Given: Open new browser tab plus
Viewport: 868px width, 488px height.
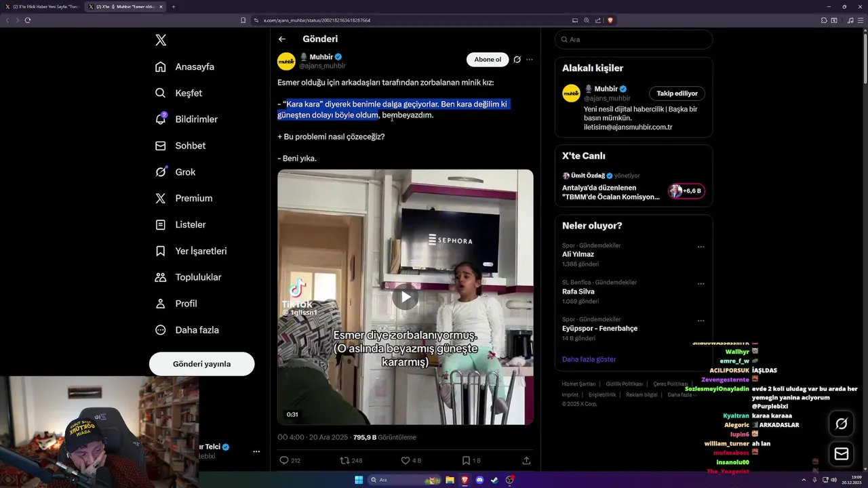Looking at the screenshot, I should (173, 7).
